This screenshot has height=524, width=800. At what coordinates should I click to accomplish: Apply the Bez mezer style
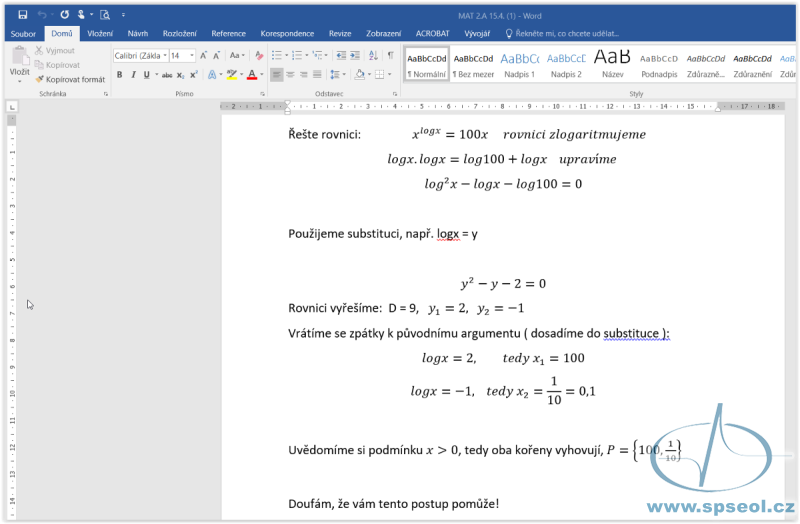473,65
